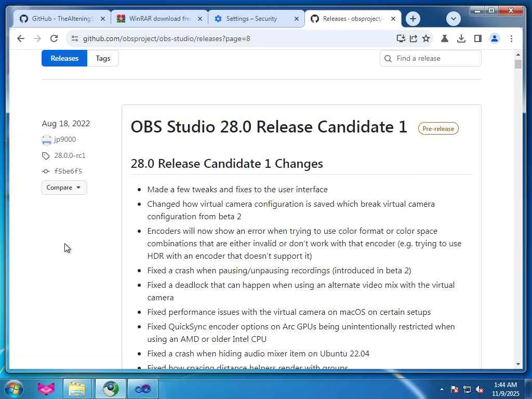Click the muted volume tray icon
Screen dimensions: 532x399
[x=480, y=389]
